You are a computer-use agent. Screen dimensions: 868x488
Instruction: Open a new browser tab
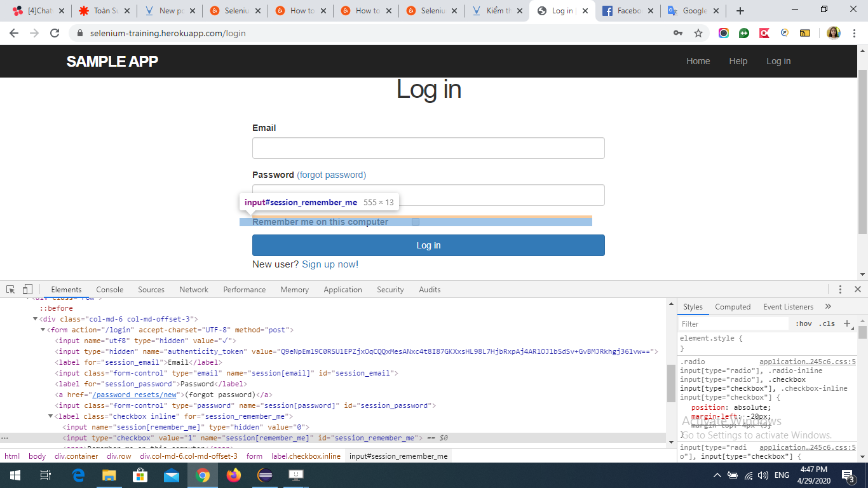[x=740, y=11]
